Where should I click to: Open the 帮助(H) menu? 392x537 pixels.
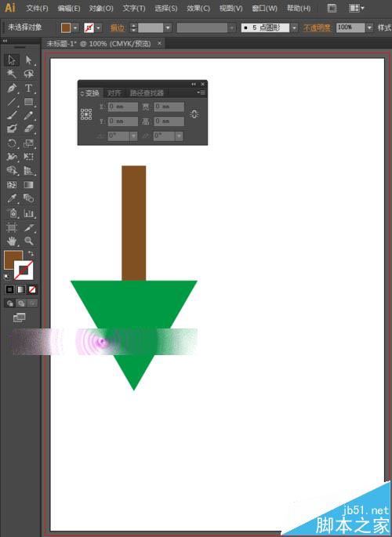point(299,8)
